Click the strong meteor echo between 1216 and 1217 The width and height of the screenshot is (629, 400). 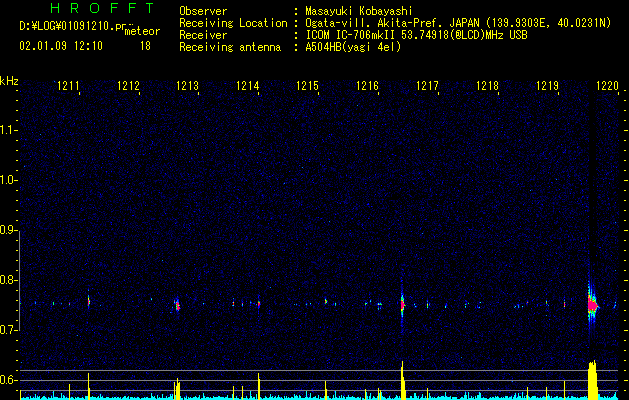click(402, 305)
